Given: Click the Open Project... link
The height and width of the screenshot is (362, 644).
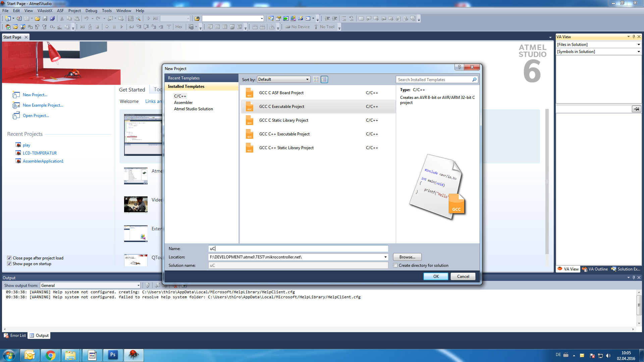Looking at the screenshot, I should coord(36,116).
